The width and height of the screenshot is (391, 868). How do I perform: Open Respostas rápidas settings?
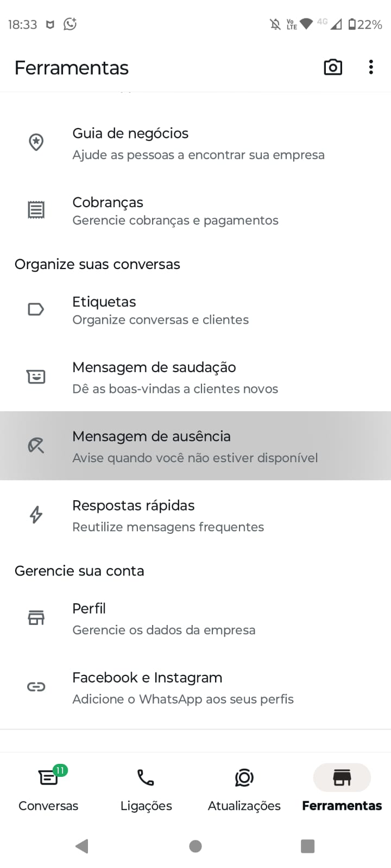[168, 515]
